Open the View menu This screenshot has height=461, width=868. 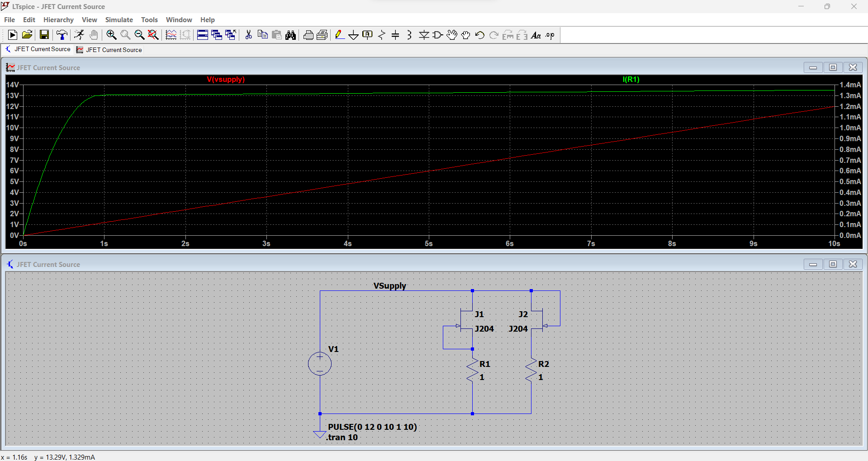(x=90, y=20)
